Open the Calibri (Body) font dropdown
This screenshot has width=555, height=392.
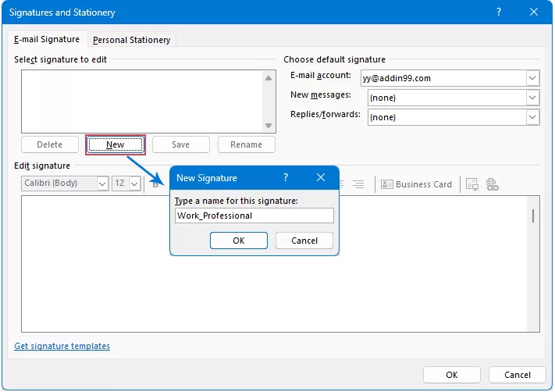pos(102,184)
